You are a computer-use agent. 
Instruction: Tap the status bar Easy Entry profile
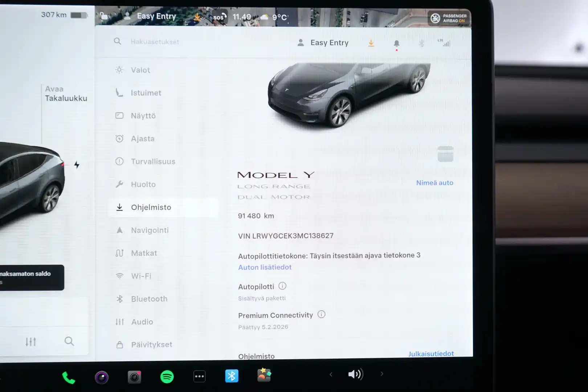click(150, 16)
